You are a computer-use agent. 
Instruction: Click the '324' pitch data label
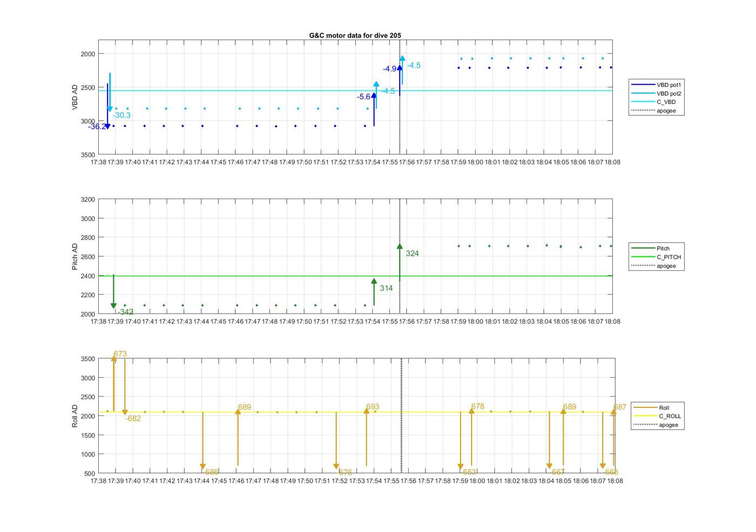tap(412, 254)
